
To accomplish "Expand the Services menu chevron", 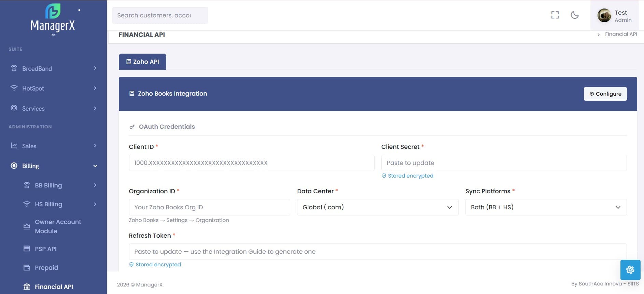I will point(95,108).
